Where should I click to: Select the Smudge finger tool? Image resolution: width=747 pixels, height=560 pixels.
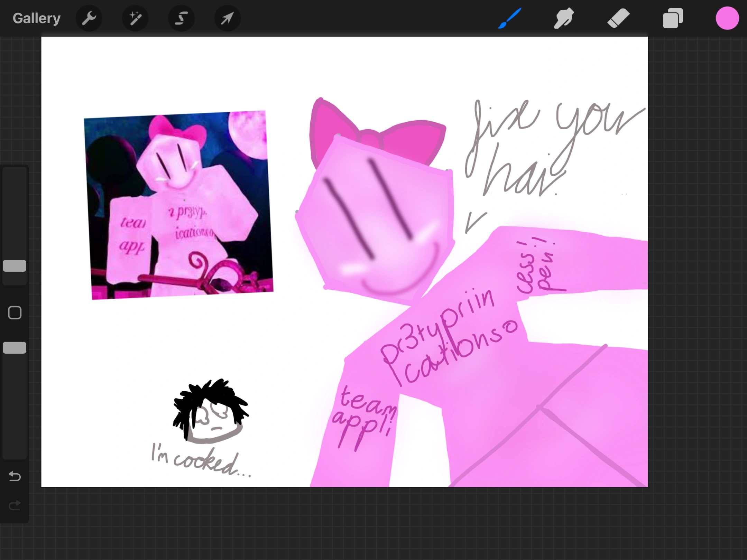pyautogui.click(x=564, y=18)
